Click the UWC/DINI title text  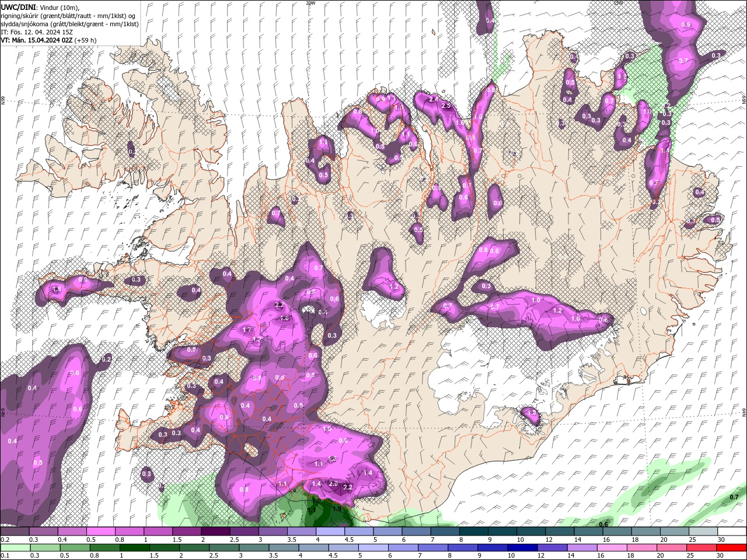(x=19, y=6)
